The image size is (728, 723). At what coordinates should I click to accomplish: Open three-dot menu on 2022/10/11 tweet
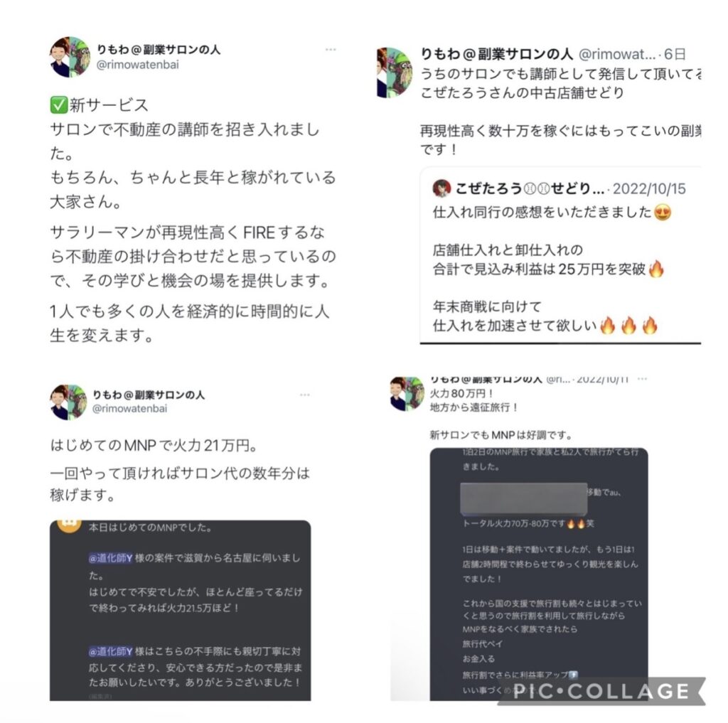pos(642,380)
